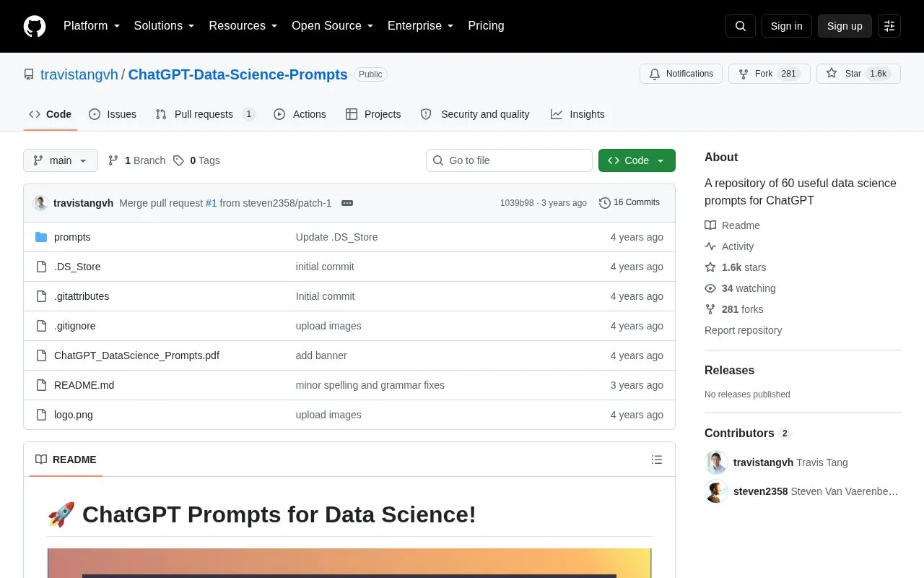Click the Sign in button
924x578 pixels.
pos(786,26)
